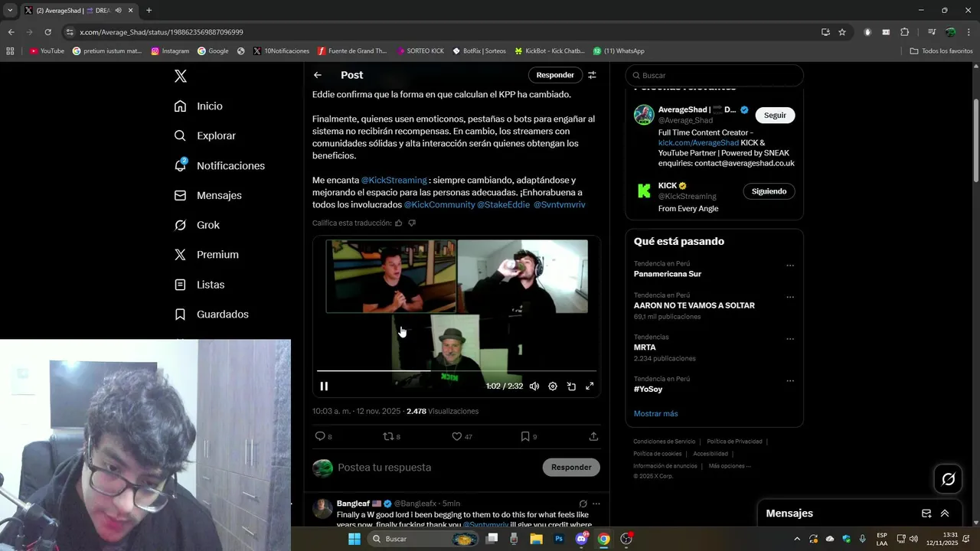Screen dimensions: 980x551
Task: Open new browser tab
Action: pyautogui.click(x=149, y=11)
